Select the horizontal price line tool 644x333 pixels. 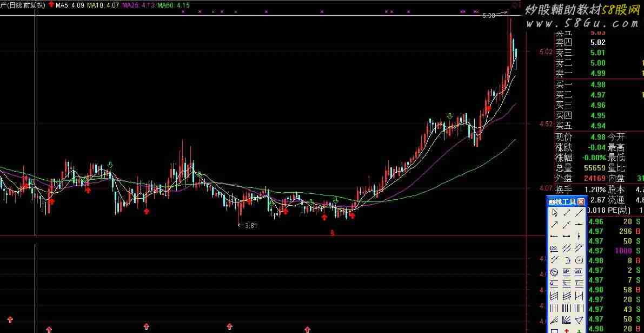click(579, 225)
